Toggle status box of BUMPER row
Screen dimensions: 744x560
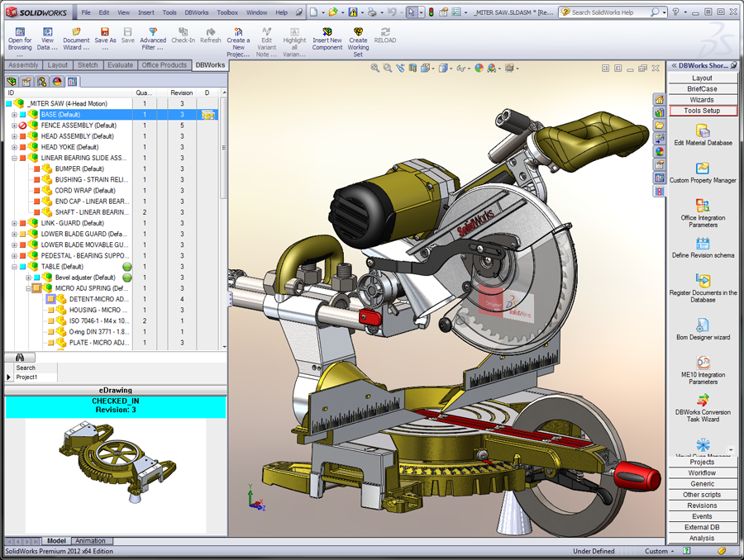click(36, 168)
